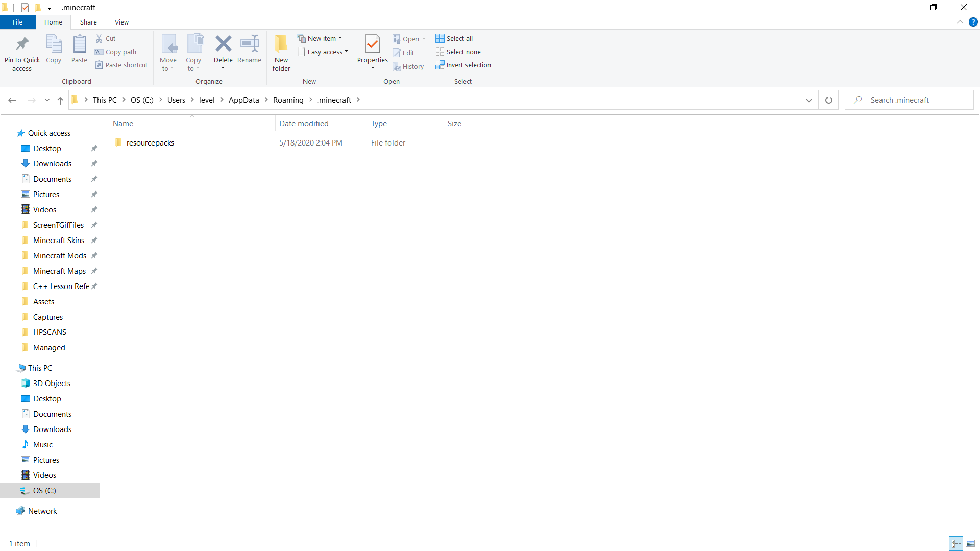The height and width of the screenshot is (551, 980).
Task: Click the Rename icon in Organize group
Action: (250, 43)
